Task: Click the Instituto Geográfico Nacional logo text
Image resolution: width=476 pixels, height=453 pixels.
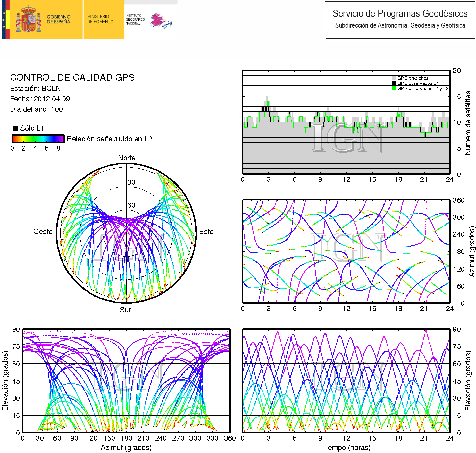Action: pyautogui.click(x=135, y=19)
